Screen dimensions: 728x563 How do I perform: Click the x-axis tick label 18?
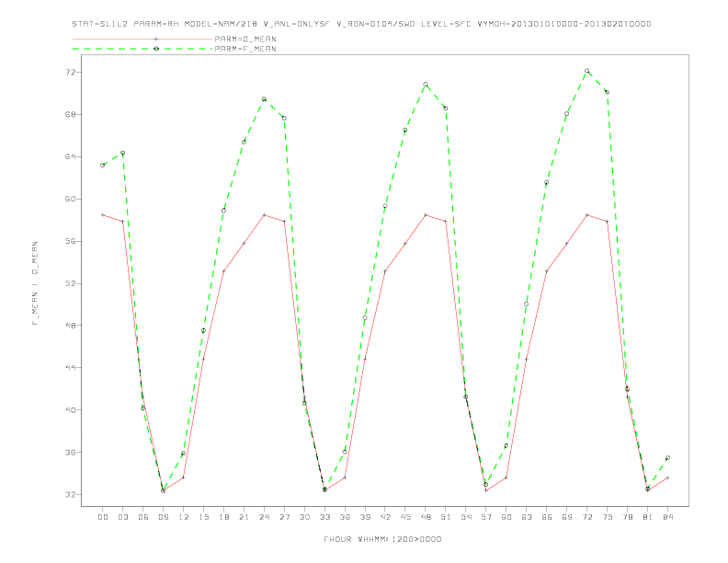coord(223,517)
